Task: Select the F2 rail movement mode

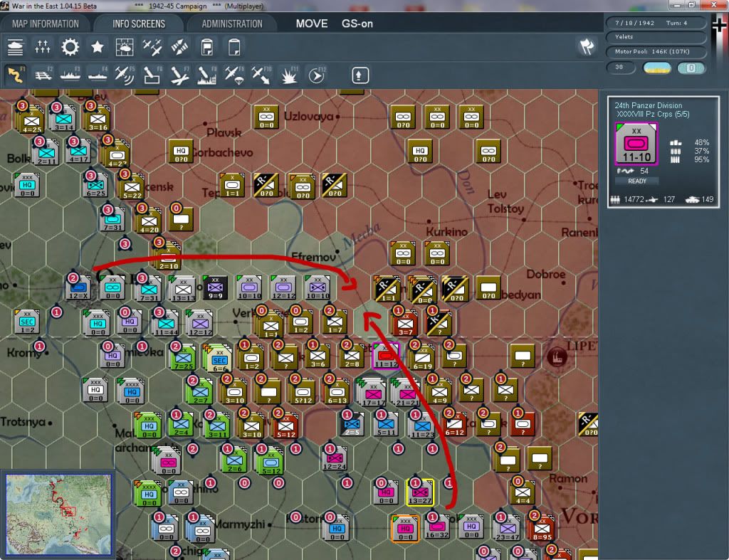Action: tap(43, 75)
